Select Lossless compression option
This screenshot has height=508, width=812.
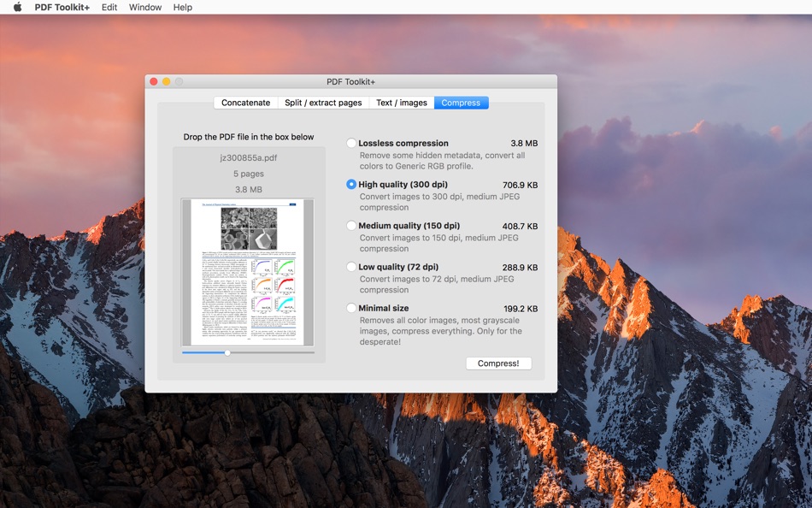(351, 144)
